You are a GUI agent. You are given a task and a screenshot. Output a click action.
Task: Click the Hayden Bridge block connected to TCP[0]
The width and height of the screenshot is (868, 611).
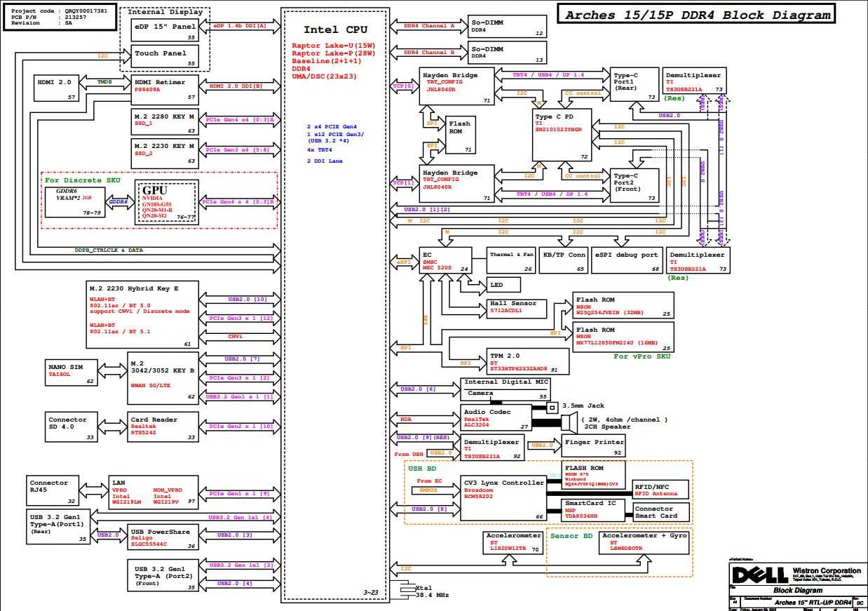(456, 86)
